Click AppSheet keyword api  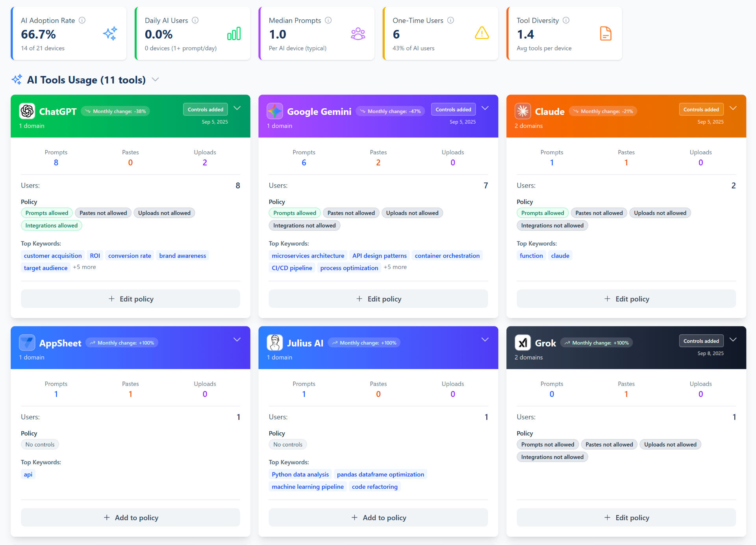coord(28,474)
